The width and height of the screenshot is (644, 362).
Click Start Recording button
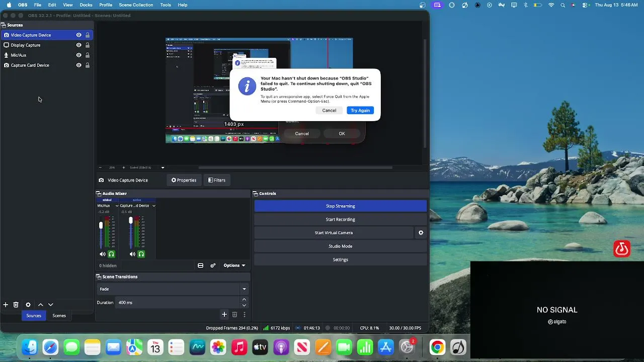click(x=341, y=220)
